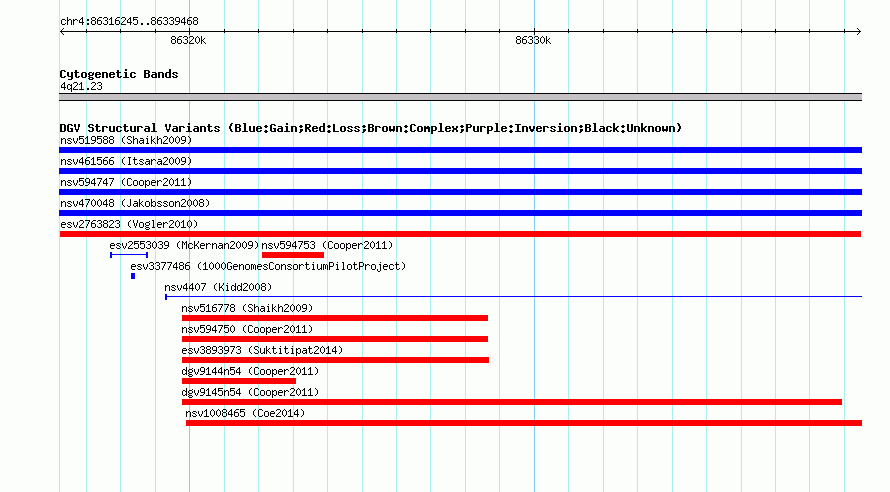Select the long red bar under dgv9145n54

point(512,402)
